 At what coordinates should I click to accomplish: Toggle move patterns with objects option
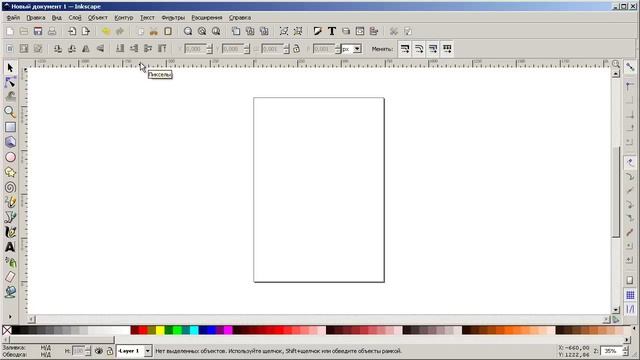447,49
